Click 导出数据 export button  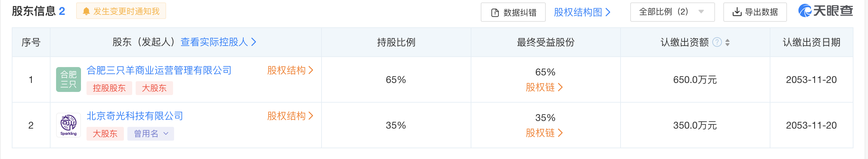(x=755, y=12)
